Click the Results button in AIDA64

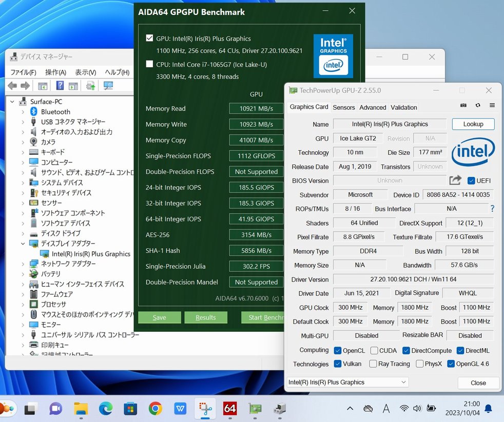[206, 317]
